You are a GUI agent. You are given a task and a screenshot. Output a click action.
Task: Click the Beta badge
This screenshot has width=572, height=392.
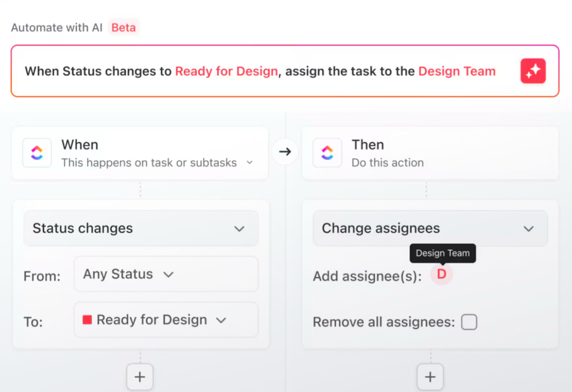(123, 27)
